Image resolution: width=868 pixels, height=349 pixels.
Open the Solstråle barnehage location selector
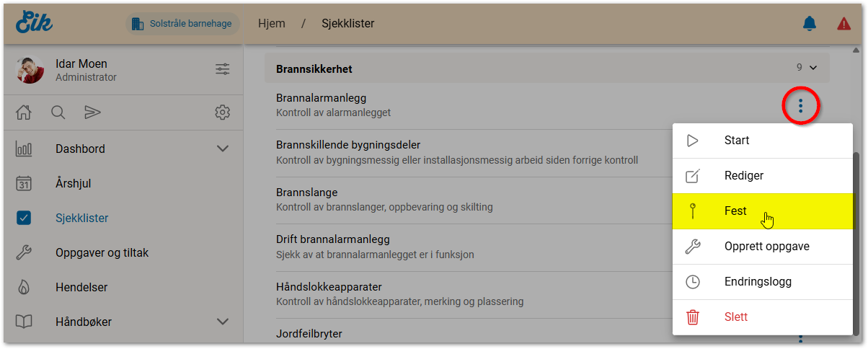pos(182,24)
